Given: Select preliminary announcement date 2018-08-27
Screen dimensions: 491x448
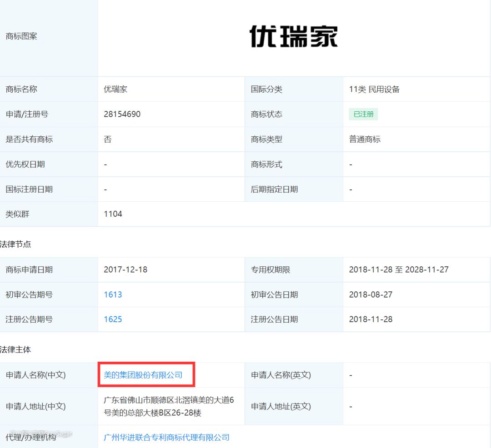Looking at the screenshot, I should pyautogui.click(x=371, y=294).
